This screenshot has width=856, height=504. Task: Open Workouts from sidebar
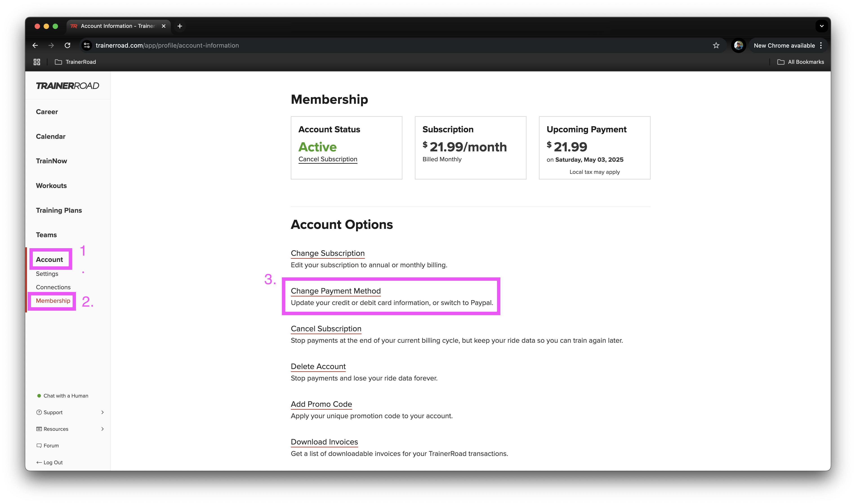[x=51, y=186]
